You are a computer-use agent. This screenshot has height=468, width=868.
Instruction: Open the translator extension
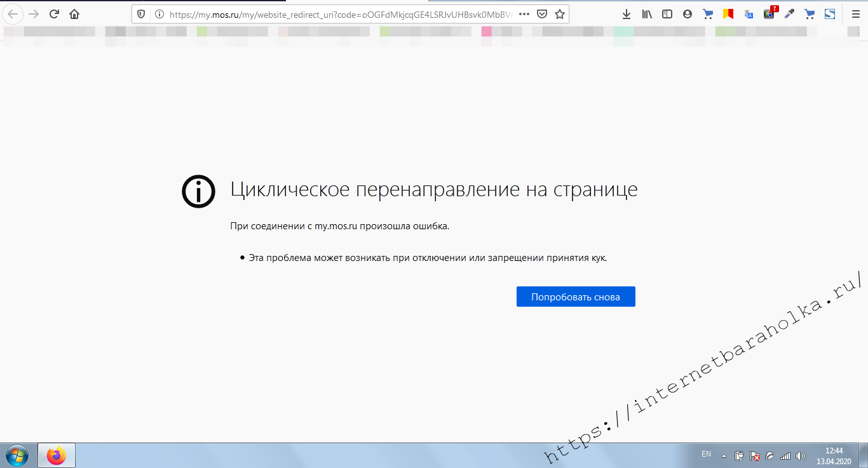point(749,13)
